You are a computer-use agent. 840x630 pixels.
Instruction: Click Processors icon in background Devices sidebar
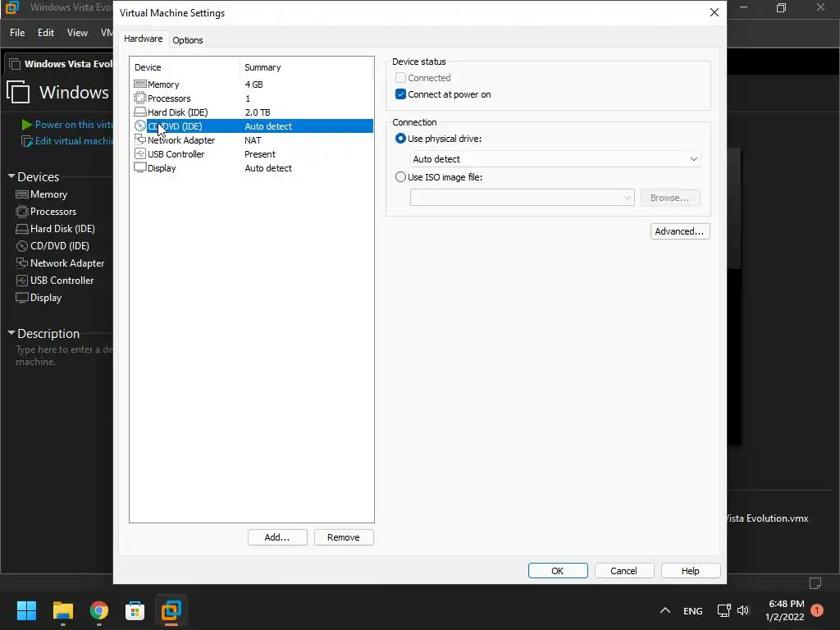pyautogui.click(x=22, y=212)
